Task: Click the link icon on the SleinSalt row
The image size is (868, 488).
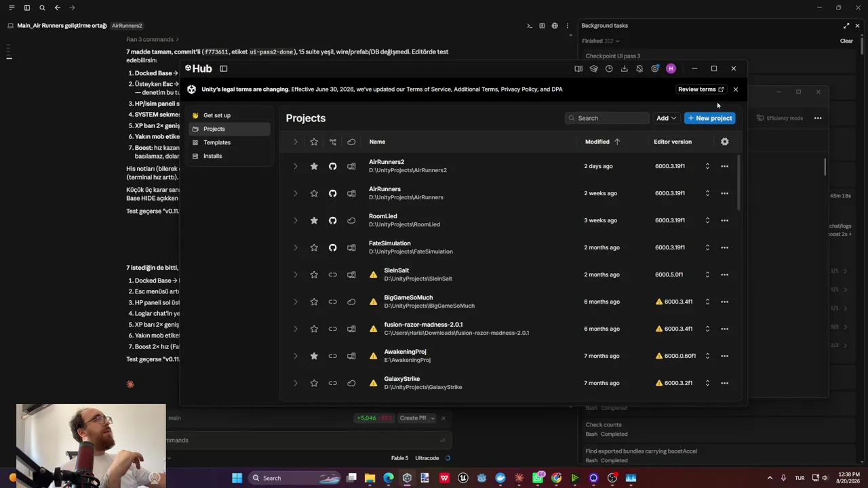Action: coord(333,274)
